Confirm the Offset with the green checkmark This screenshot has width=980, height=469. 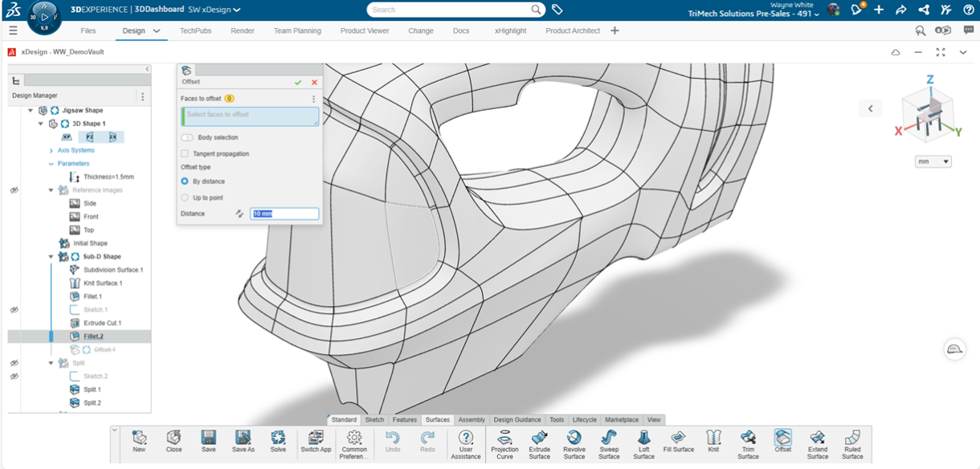pos(298,82)
